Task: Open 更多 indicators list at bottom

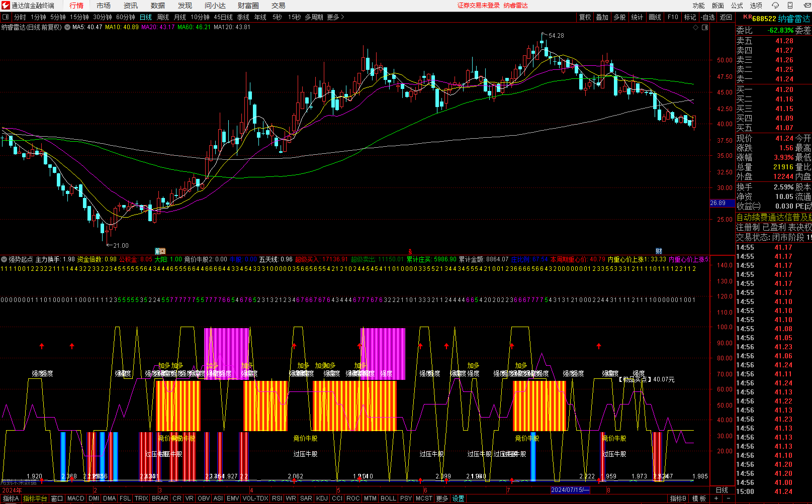Action: click(x=442, y=498)
